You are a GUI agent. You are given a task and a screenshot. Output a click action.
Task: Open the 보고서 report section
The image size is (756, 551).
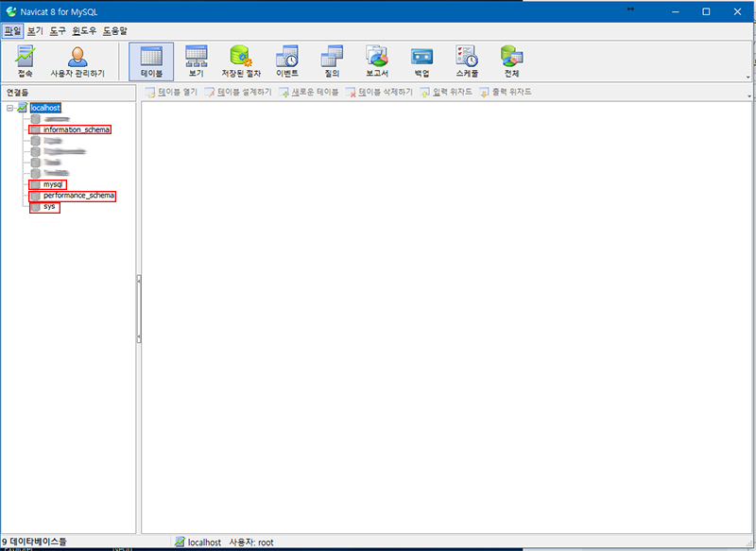376,60
